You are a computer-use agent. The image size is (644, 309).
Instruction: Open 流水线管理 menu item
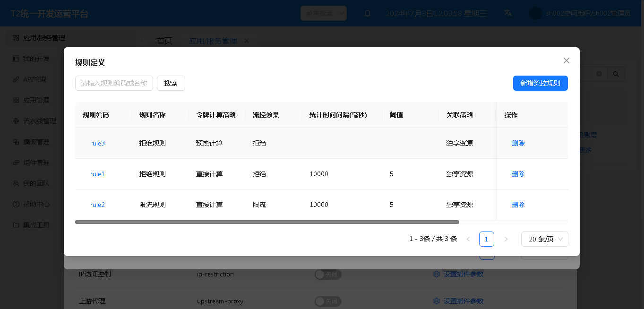coord(40,121)
